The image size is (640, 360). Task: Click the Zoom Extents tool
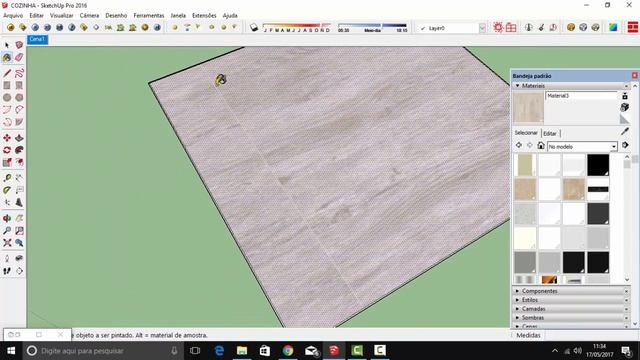(7, 243)
